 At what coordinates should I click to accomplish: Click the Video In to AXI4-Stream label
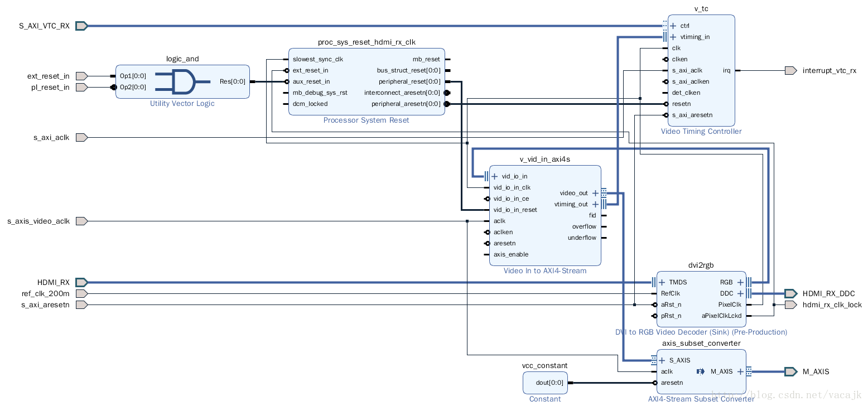point(545,271)
